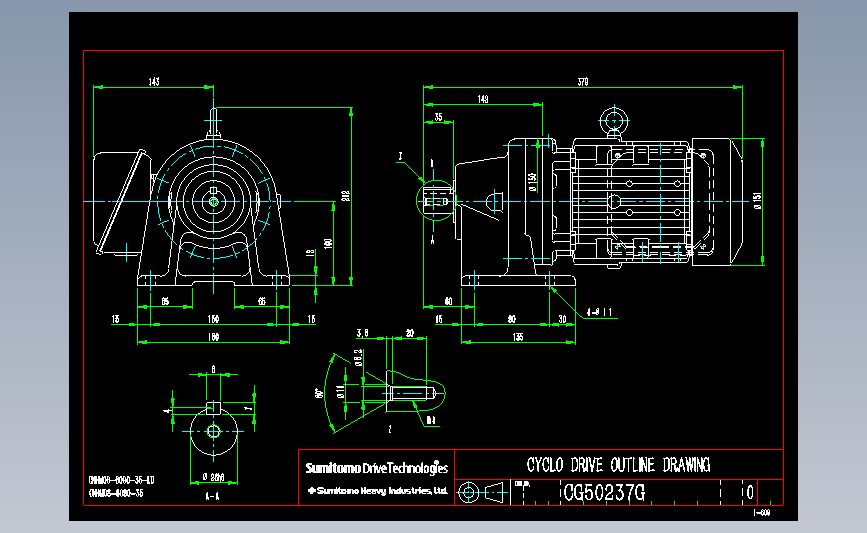
Task: Select the '135' foot length dimension
Action: [x=518, y=337]
